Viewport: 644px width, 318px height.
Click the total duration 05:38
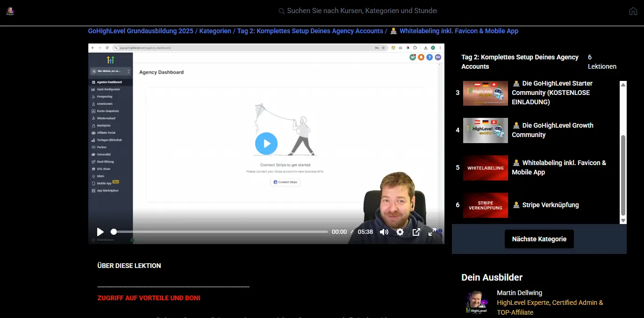(365, 232)
